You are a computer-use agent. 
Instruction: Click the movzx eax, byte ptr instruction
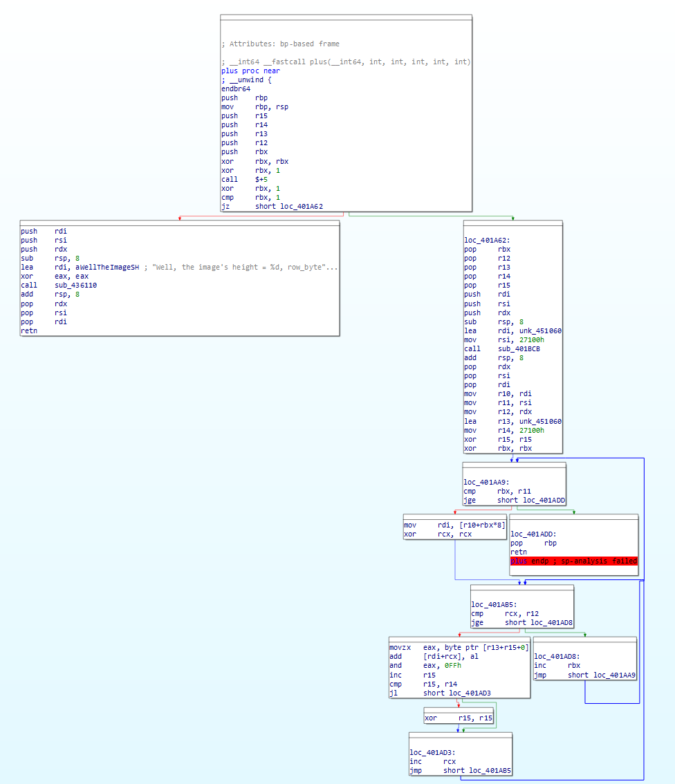pos(459,647)
